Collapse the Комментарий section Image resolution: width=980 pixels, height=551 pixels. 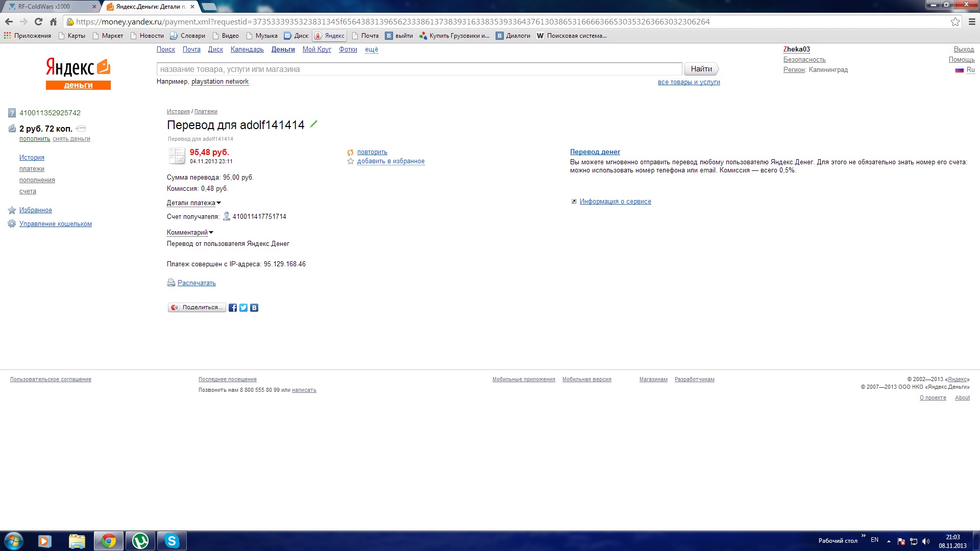[190, 233]
